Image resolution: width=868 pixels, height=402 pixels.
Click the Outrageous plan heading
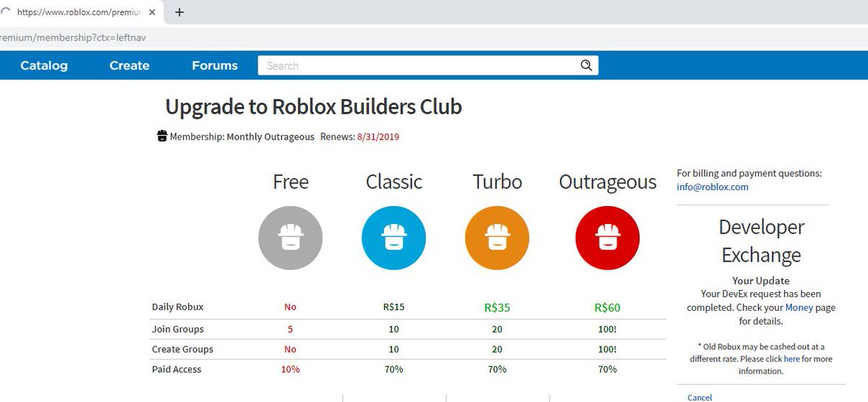click(608, 183)
